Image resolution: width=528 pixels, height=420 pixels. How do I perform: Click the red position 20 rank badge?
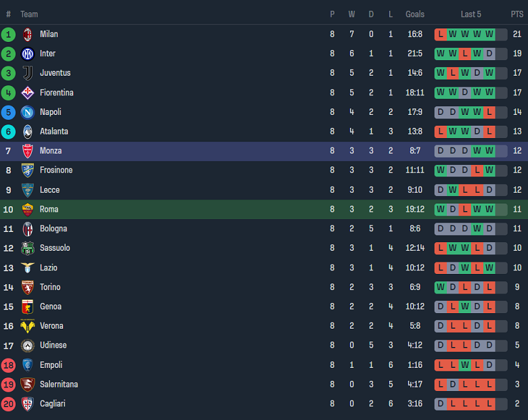[9, 404]
